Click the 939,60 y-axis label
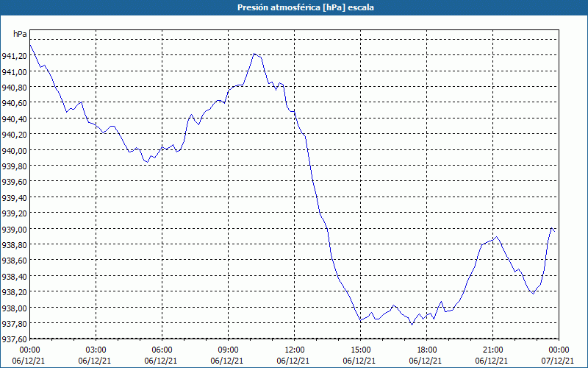588x368 pixels. 14,182
